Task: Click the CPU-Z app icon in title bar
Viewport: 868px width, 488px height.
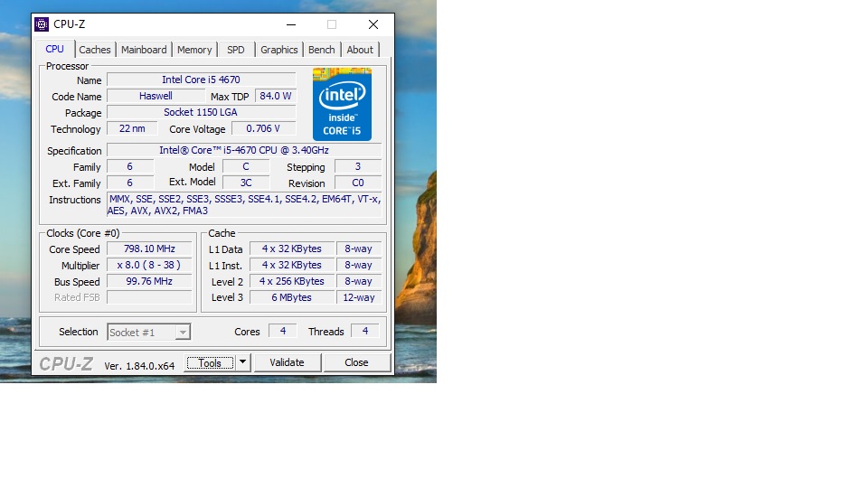Action: click(42, 24)
